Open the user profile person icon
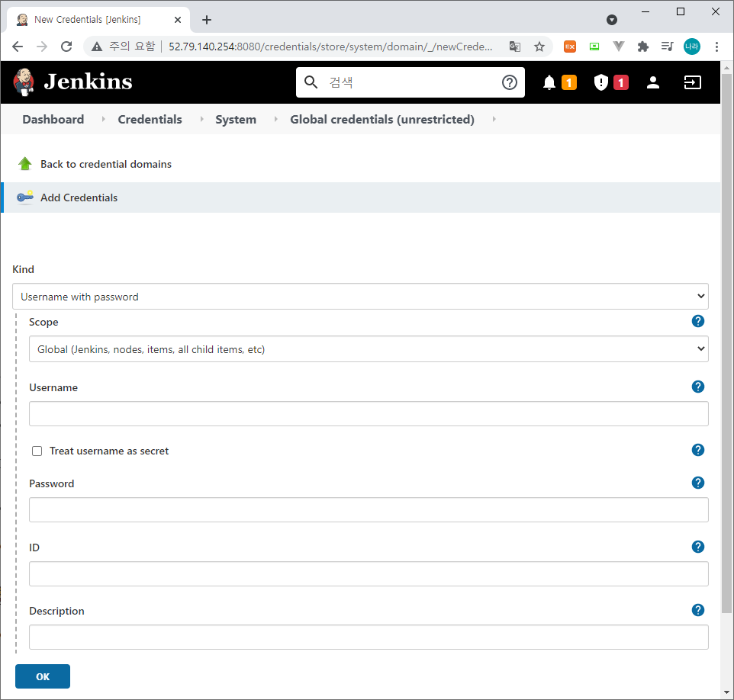Screen dimensions: 734x700 tap(653, 82)
